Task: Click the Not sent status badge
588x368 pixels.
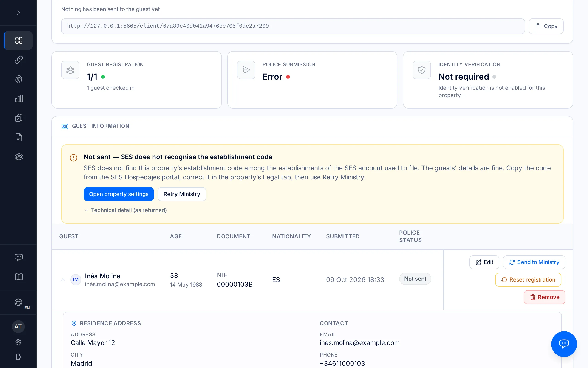Action: click(x=415, y=279)
